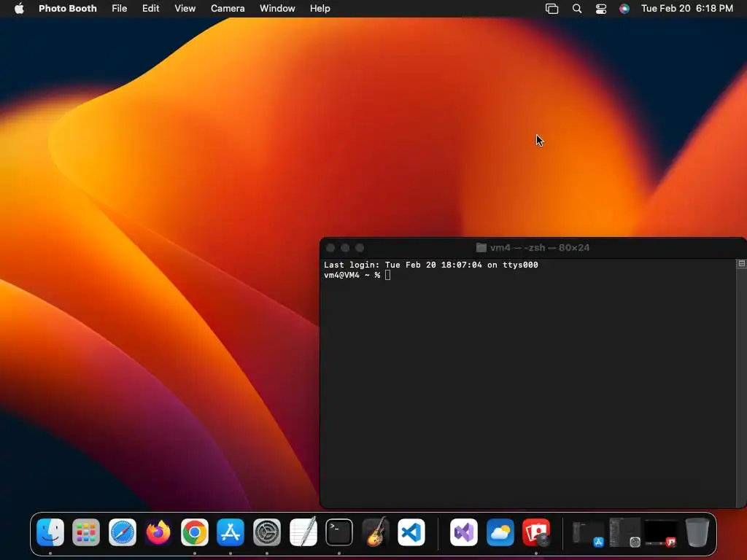Open Control Center in menu bar
Screen dimensions: 747x560
pos(601,9)
